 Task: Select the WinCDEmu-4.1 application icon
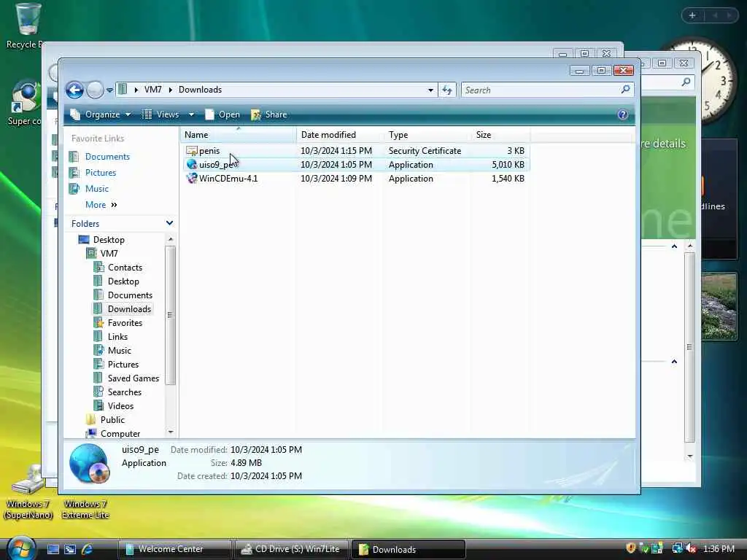[192, 179]
